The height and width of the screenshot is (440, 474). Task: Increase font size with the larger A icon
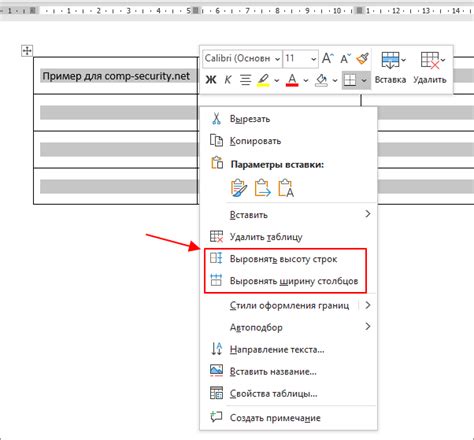tap(328, 59)
